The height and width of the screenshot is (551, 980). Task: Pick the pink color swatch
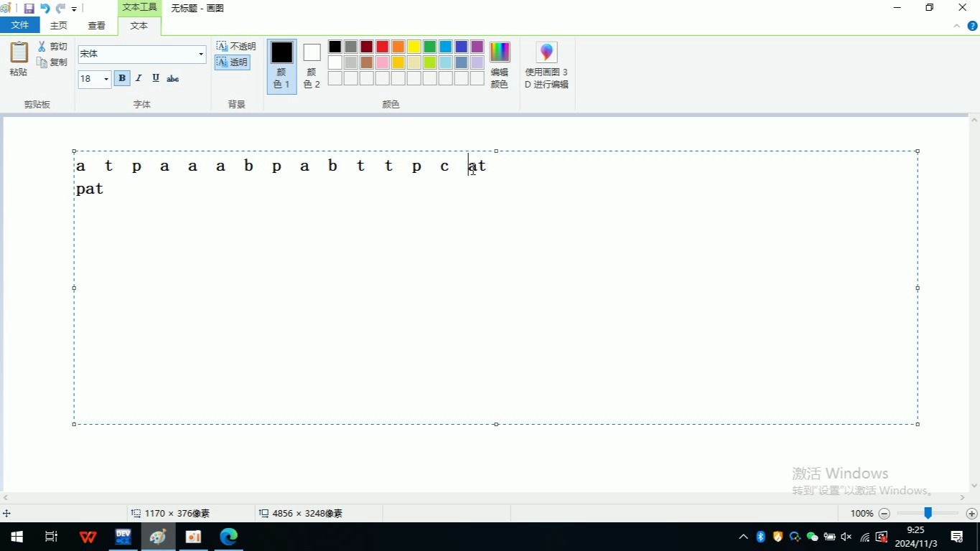[383, 62]
